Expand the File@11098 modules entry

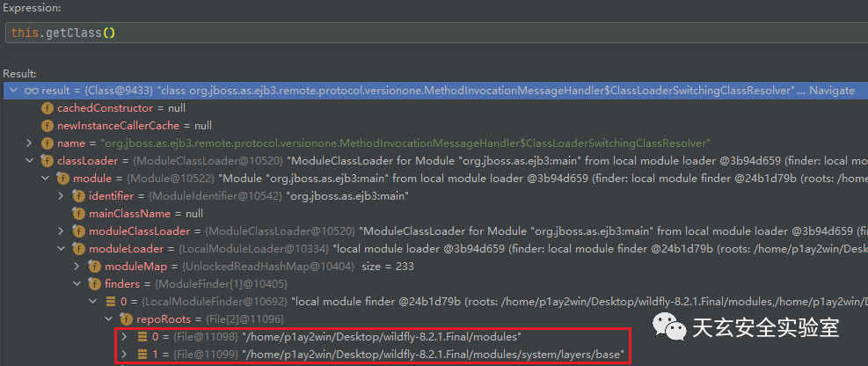[124, 337]
